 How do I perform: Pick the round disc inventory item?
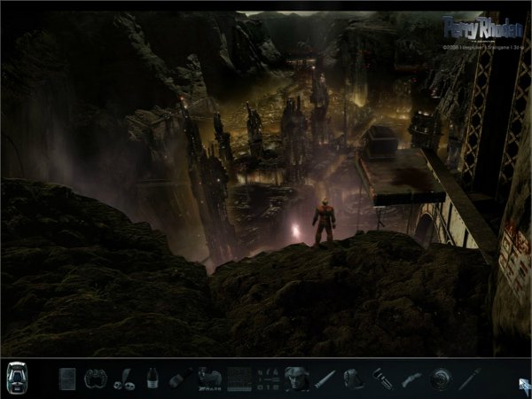pos(440,379)
